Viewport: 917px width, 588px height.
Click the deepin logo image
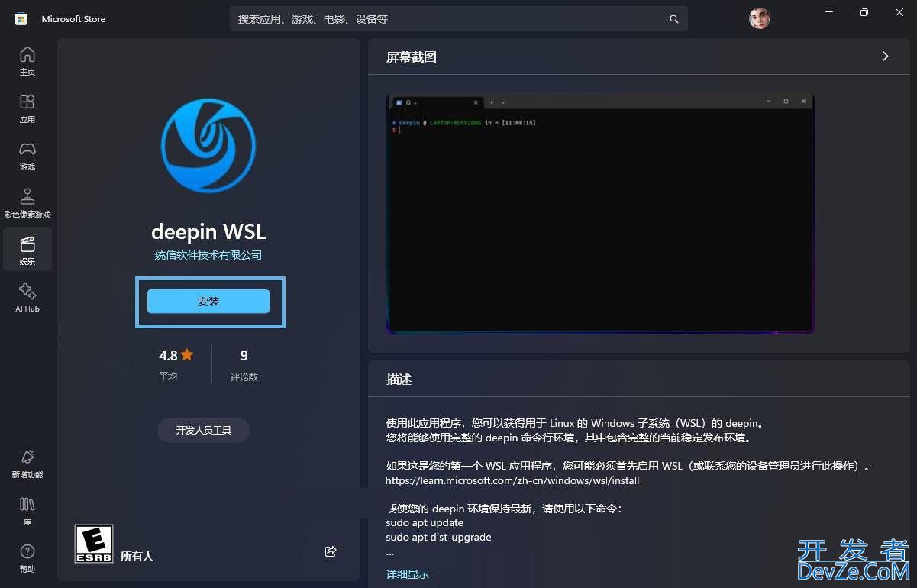(x=208, y=144)
